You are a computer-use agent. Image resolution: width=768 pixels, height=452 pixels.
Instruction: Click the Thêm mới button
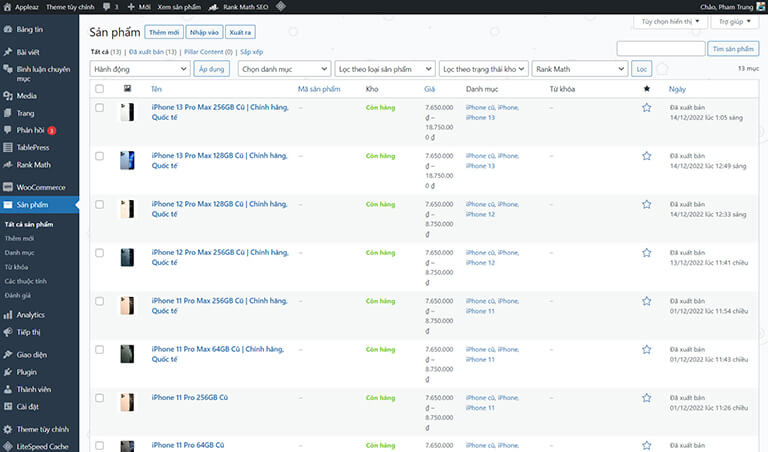[164, 32]
